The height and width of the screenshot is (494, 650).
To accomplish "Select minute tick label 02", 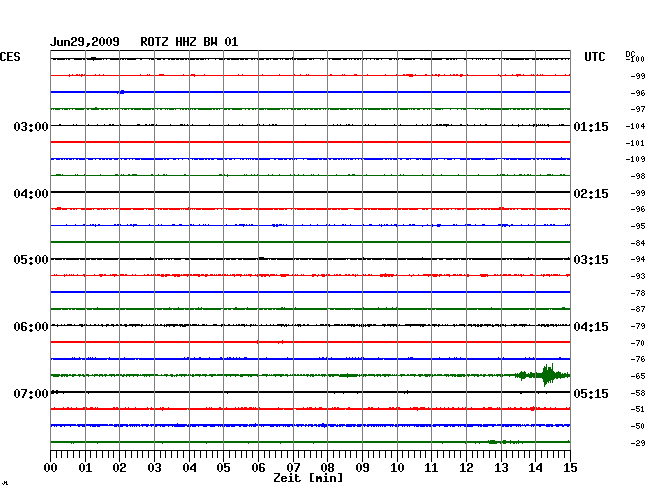I will 119,468.
